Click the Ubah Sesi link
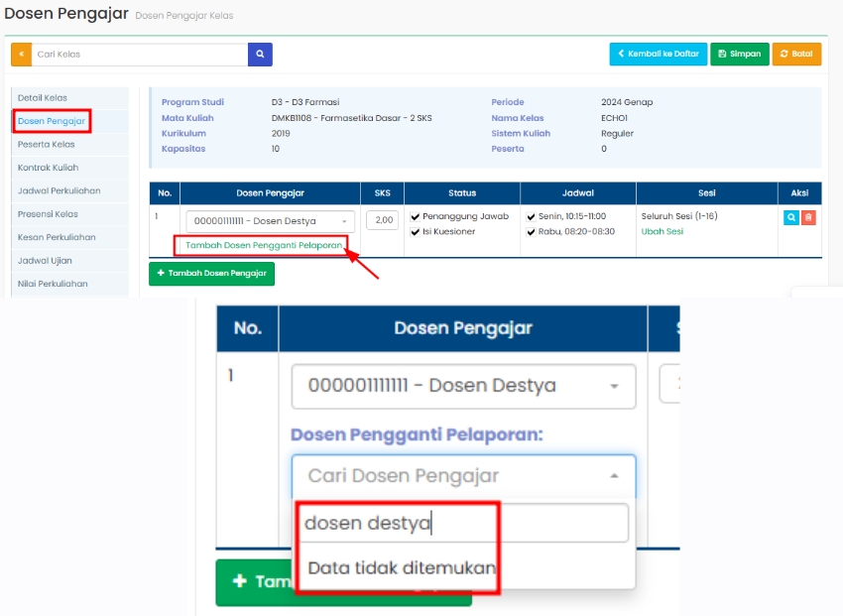Image resolution: width=843 pixels, height=616 pixels. click(662, 232)
